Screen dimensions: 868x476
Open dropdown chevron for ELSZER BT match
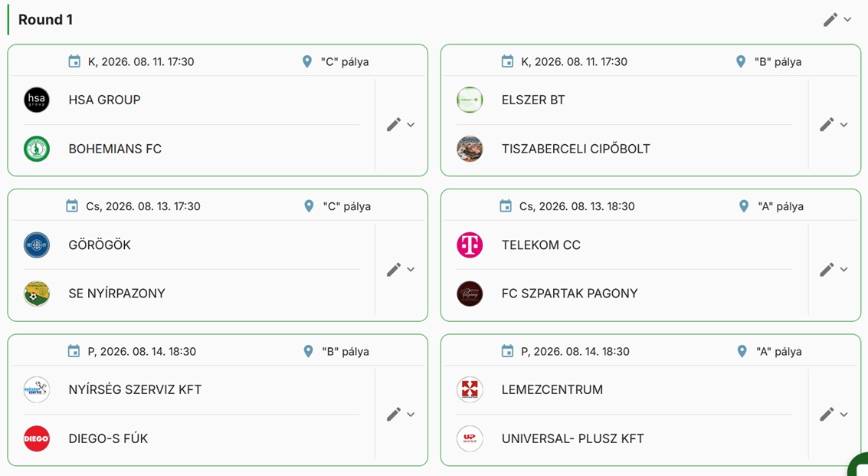[x=843, y=125]
